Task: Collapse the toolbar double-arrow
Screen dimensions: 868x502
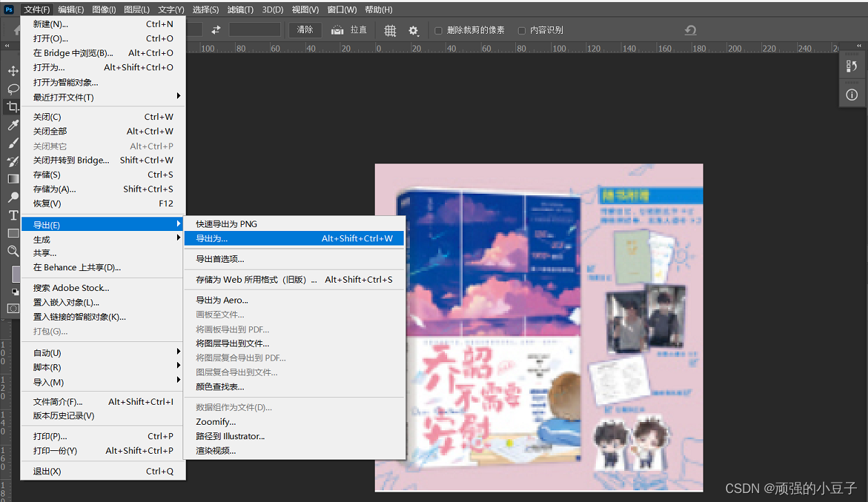Action: click(x=8, y=46)
